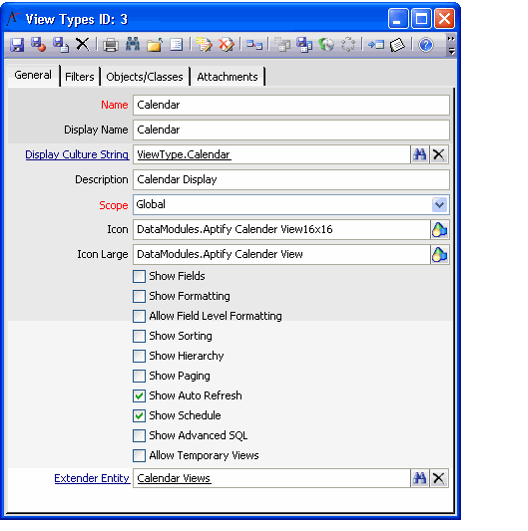This screenshot has height=531, width=528.
Task: Enable the Show Formatting checkbox
Action: click(x=139, y=296)
